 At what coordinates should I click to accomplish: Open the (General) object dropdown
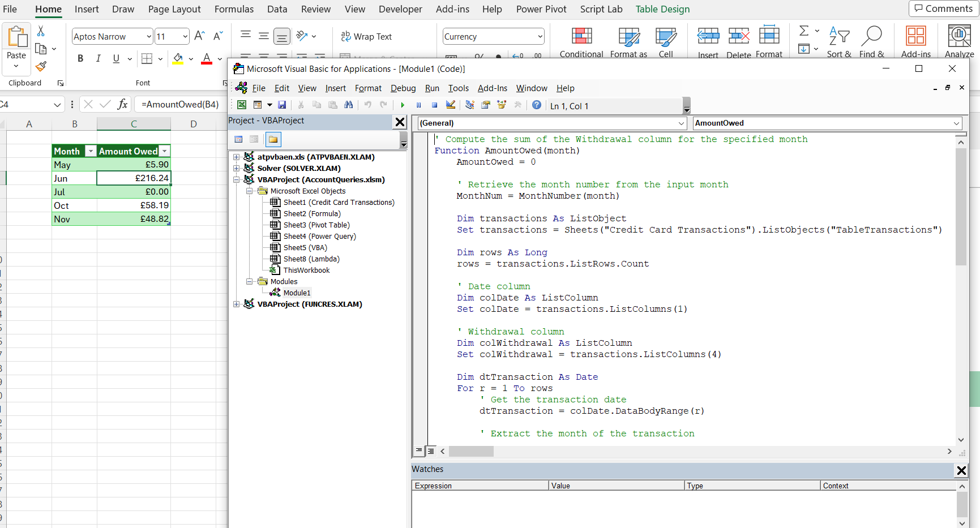[x=681, y=123]
